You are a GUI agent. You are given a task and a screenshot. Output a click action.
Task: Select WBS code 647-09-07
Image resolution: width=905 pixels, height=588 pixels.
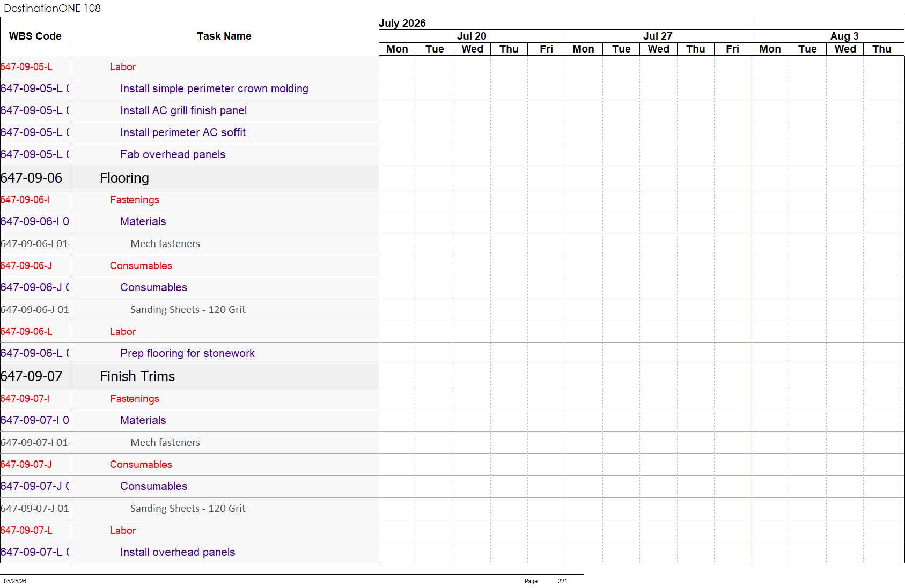coord(32,376)
